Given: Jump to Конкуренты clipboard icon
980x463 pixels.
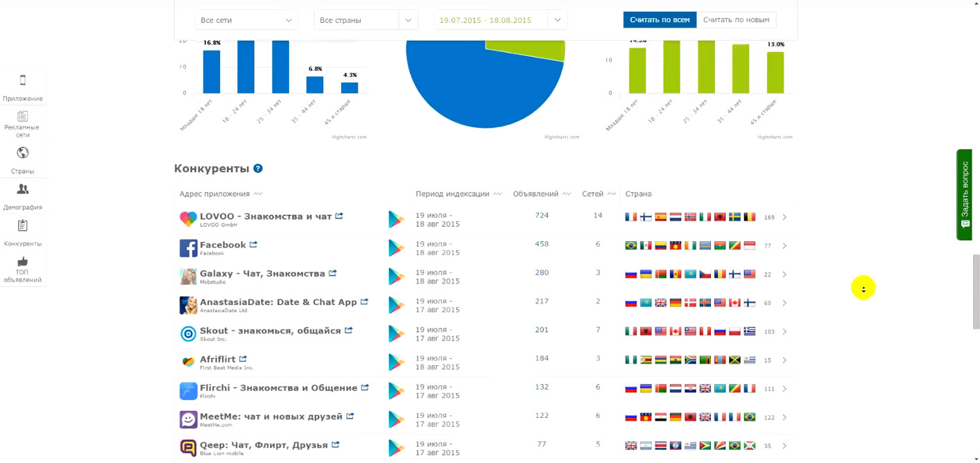Looking at the screenshot, I should (23, 226).
